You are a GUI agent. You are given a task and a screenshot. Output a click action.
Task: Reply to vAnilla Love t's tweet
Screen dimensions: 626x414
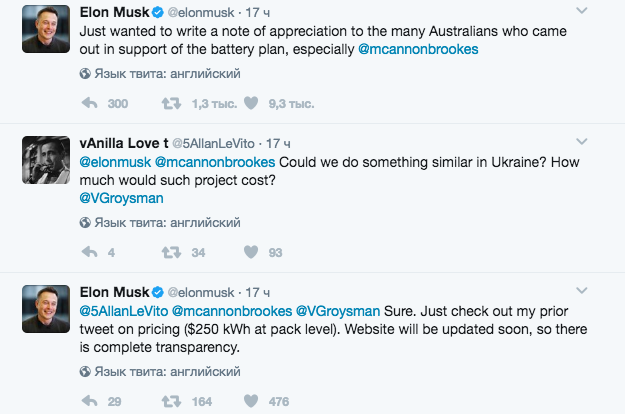pyautogui.click(x=88, y=251)
